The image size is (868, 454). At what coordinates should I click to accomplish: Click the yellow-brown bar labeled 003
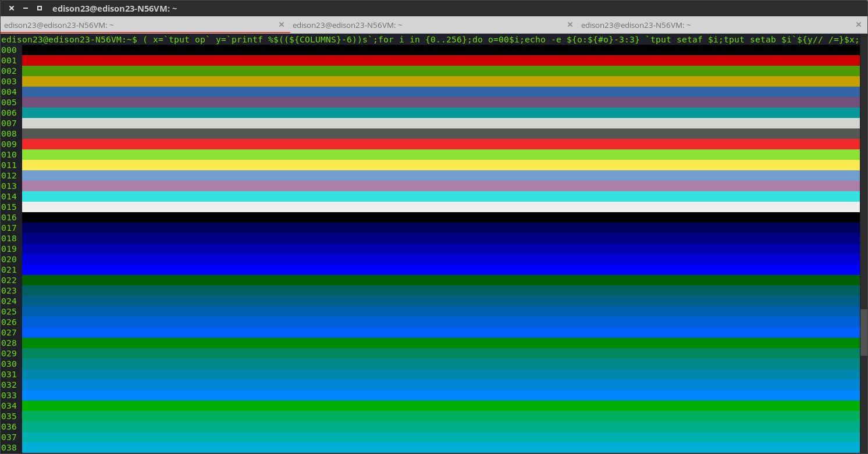tap(441, 81)
